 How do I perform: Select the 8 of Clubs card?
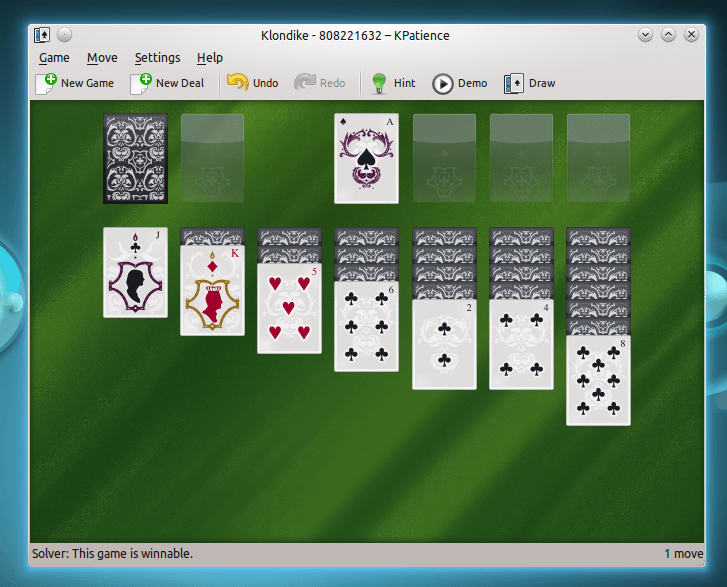point(598,380)
